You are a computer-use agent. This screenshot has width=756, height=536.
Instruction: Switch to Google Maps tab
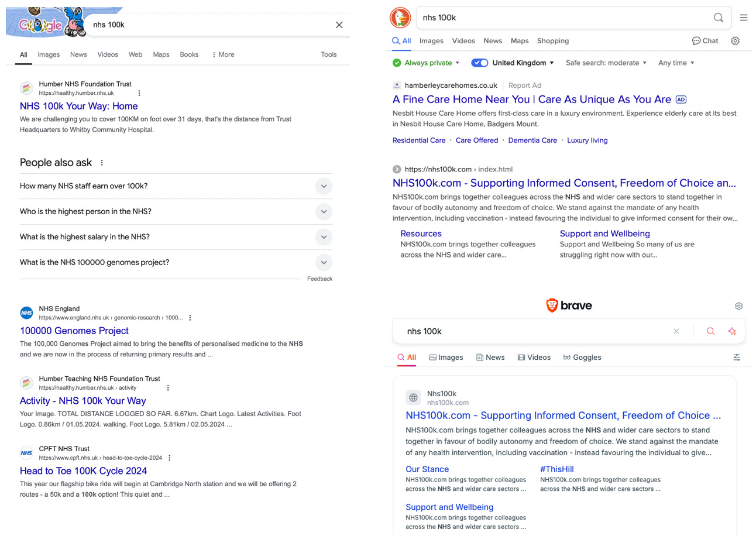[161, 54]
